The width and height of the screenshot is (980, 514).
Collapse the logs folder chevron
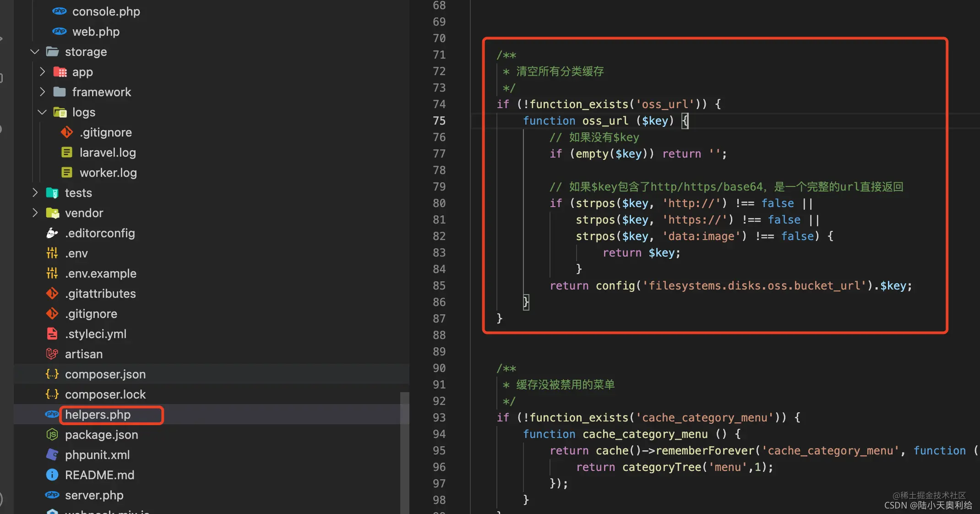42,112
